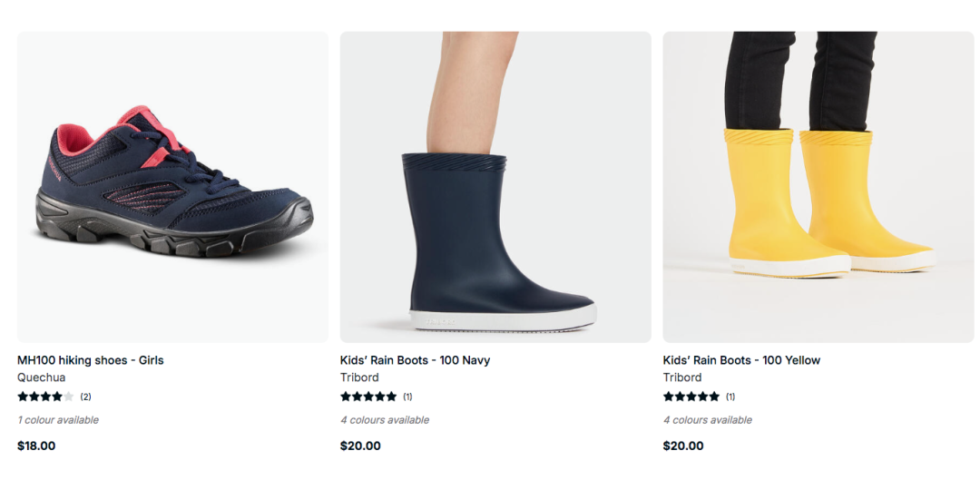Open the (1) review count for navy boots

[x=407, y=397]
